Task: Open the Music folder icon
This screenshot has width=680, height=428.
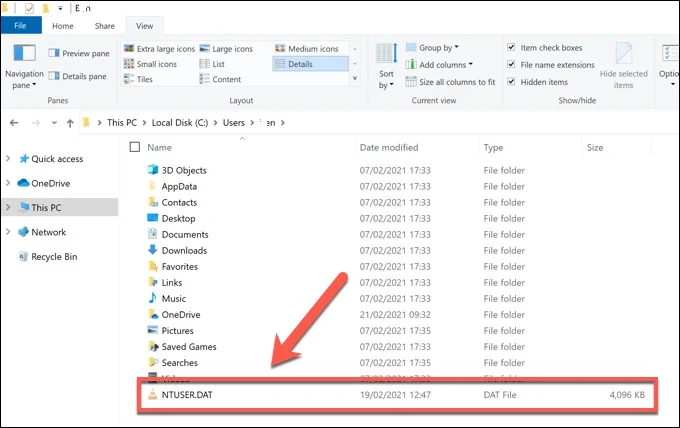Action: pyautogui.click(x=153, y=298)
